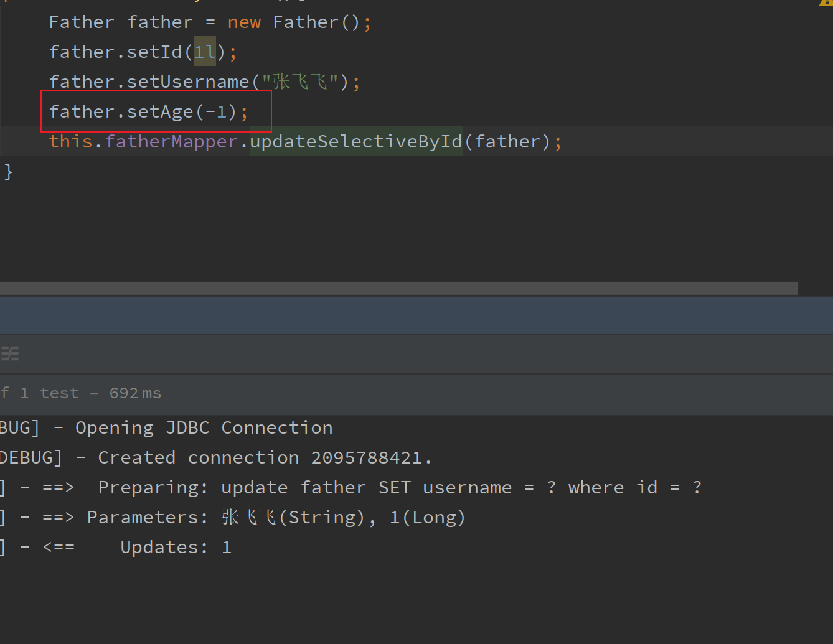Screen dimensions: 833x644
Task: Click the closing curly brace in editor
Action: coord(8,171)
